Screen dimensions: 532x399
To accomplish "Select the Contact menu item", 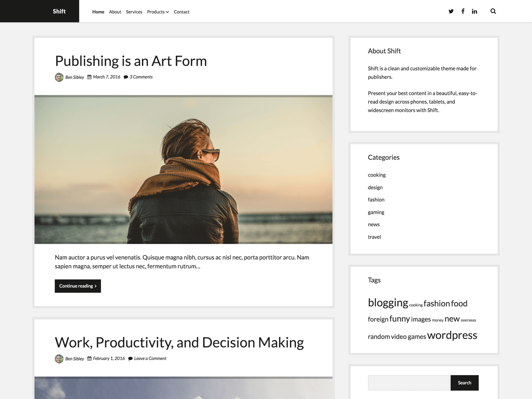I will click(x=181, y=12).
